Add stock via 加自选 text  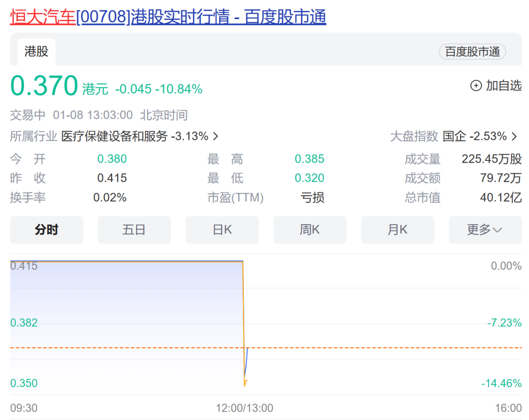point(504,86)
